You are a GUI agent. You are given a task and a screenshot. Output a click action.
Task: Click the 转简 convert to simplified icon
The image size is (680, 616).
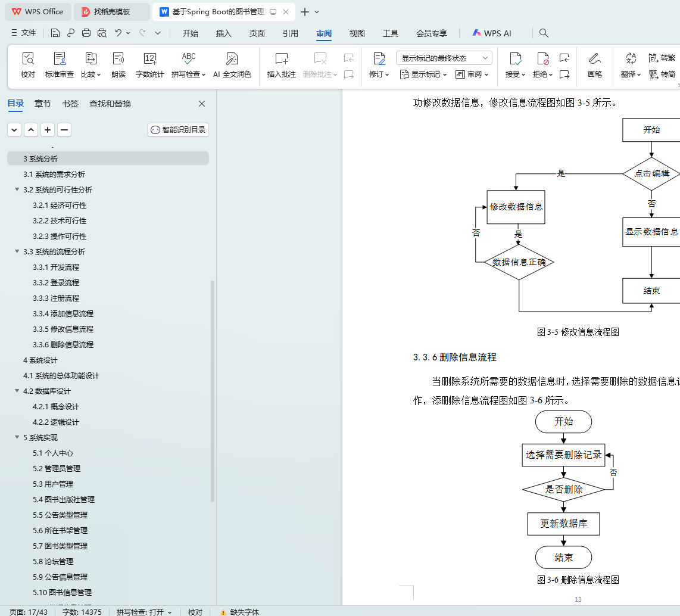coord(662,74)
